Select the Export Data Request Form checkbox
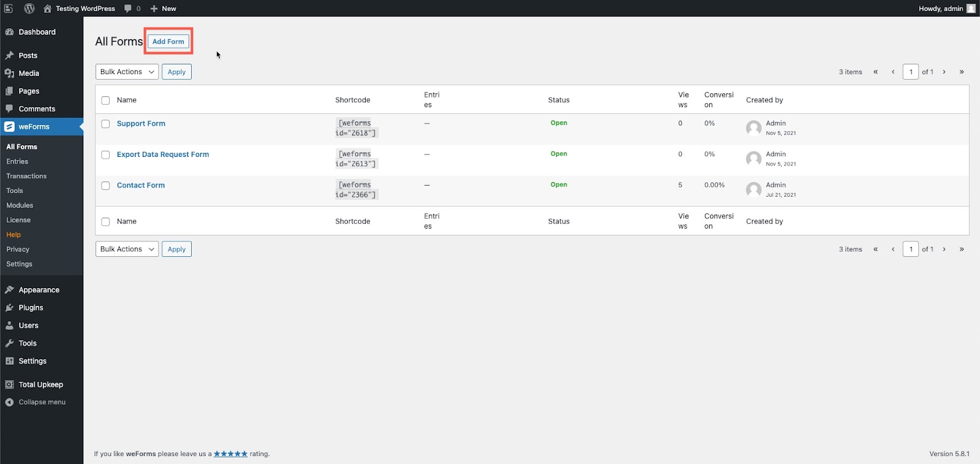The height and width of the screenshot is (464, 980). click(x=105, y=155)
